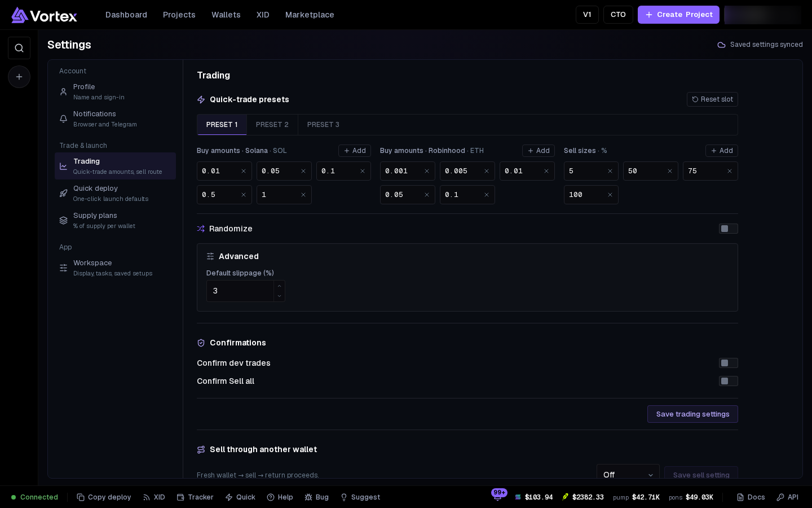Open Copy deploy from the footer

(x=104, y=497)
